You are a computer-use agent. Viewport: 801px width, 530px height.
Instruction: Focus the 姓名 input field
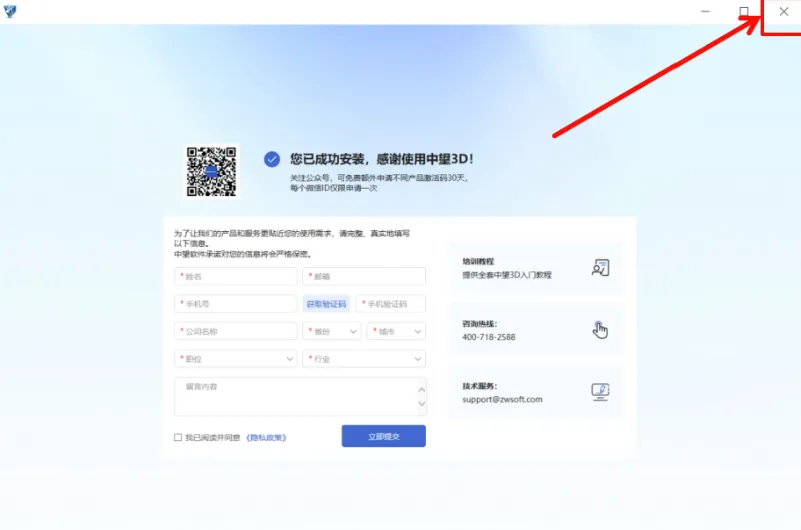coord(235,276)
